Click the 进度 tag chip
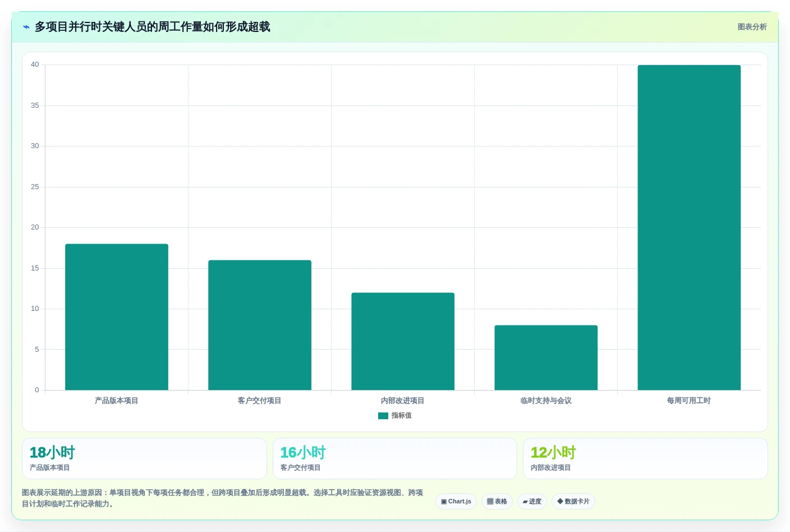Image resolution: width=790 pixels, height=532 pixels. (x=532, y=502)
